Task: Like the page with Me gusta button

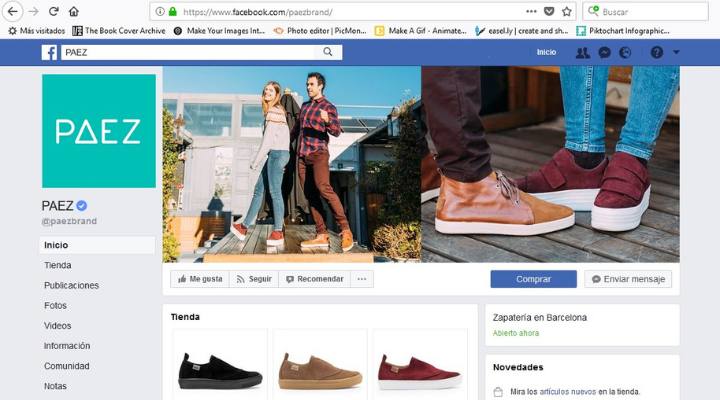Action: click(200, 279)
